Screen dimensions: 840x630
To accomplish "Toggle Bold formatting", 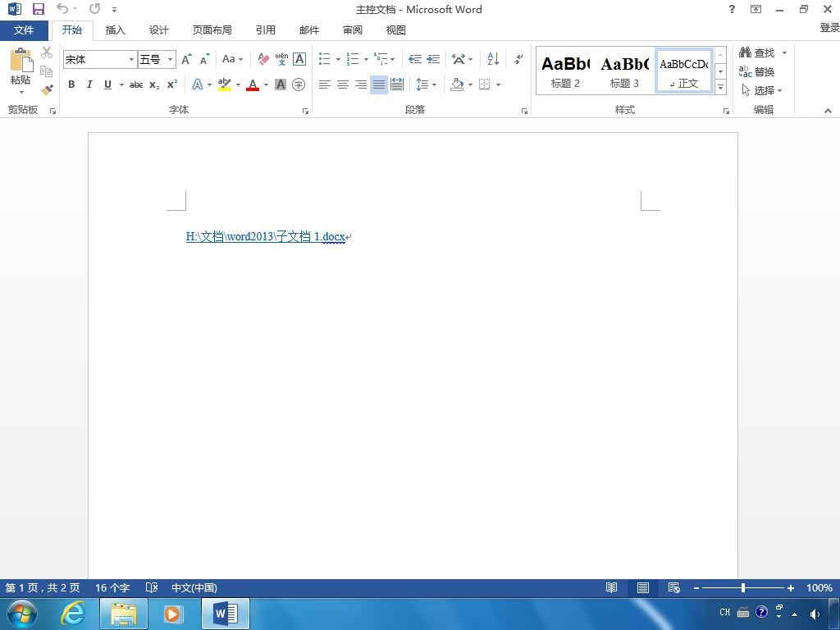I will point(71,84).
